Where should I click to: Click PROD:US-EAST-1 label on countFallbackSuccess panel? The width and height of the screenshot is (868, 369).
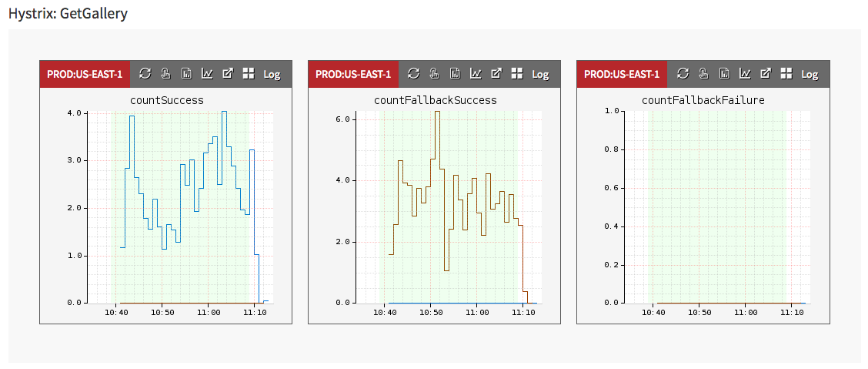click(x=353, y=74)
